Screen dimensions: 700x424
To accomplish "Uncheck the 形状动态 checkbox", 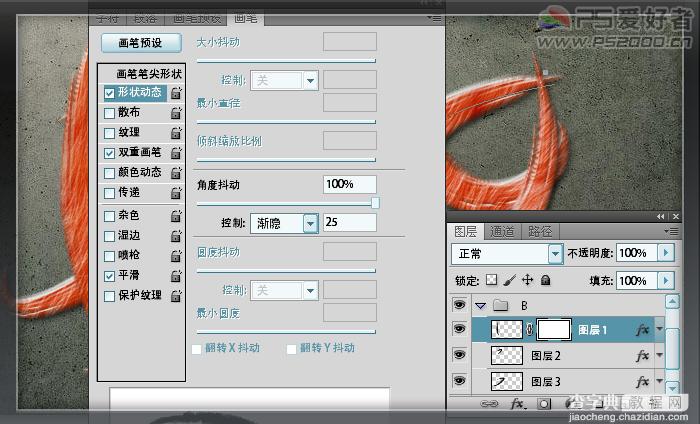I will click(109, 93).
